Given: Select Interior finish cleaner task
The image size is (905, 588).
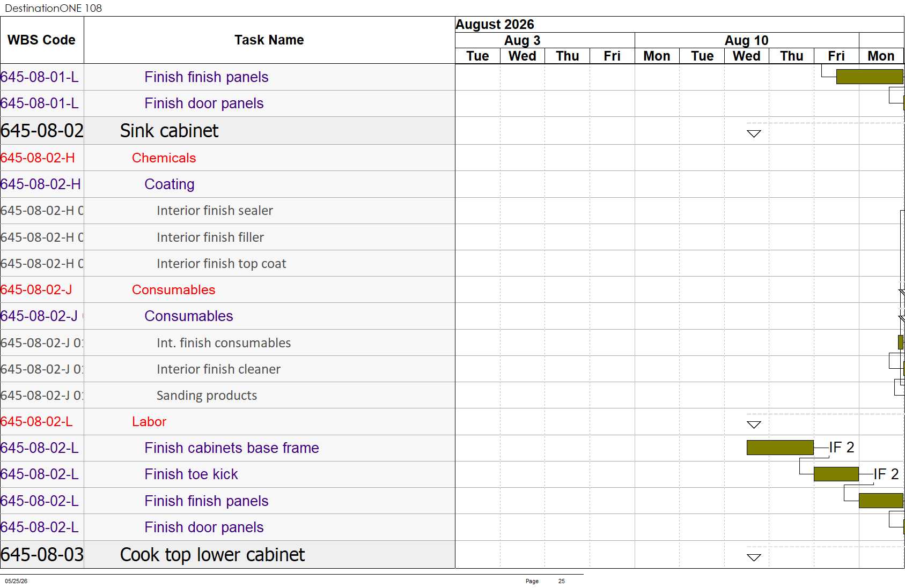Looking at the screenshot, I should pos(218,369).
